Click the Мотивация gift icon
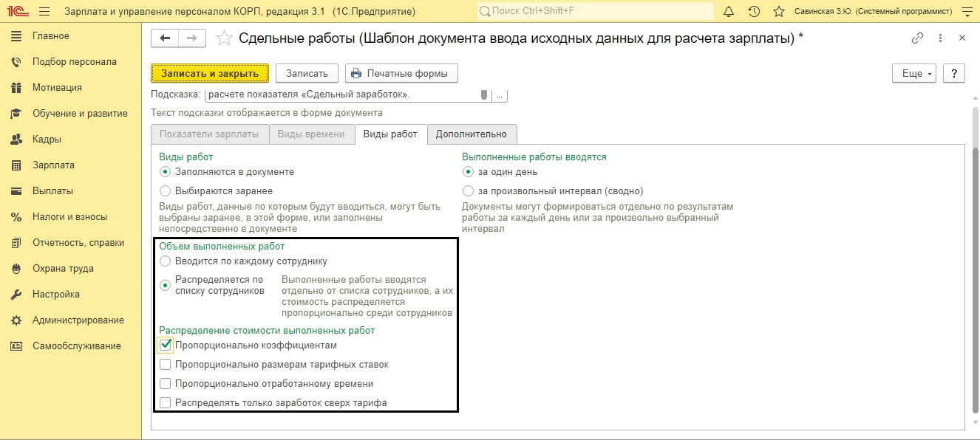 (x=16, y=88)
